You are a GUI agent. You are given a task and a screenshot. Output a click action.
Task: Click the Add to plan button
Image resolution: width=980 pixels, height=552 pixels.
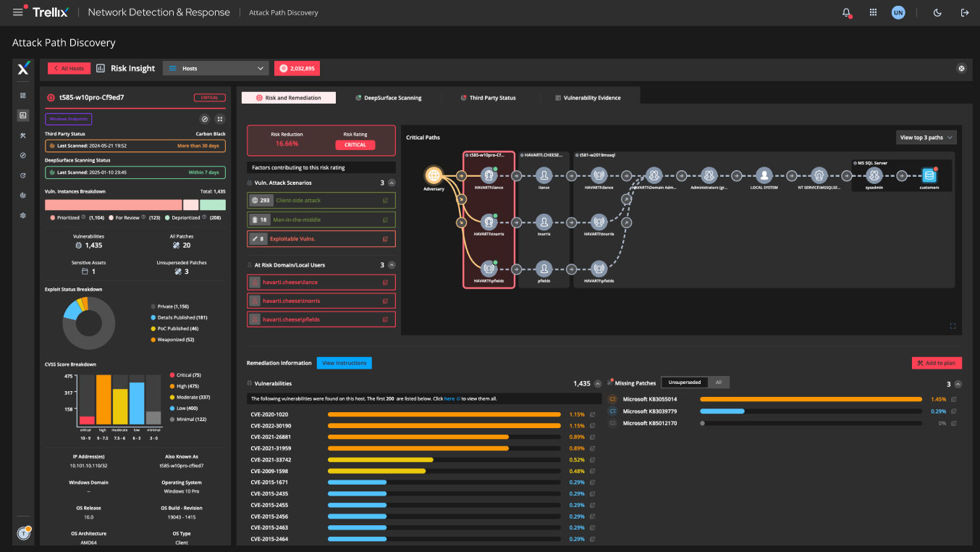pos(936,363)
